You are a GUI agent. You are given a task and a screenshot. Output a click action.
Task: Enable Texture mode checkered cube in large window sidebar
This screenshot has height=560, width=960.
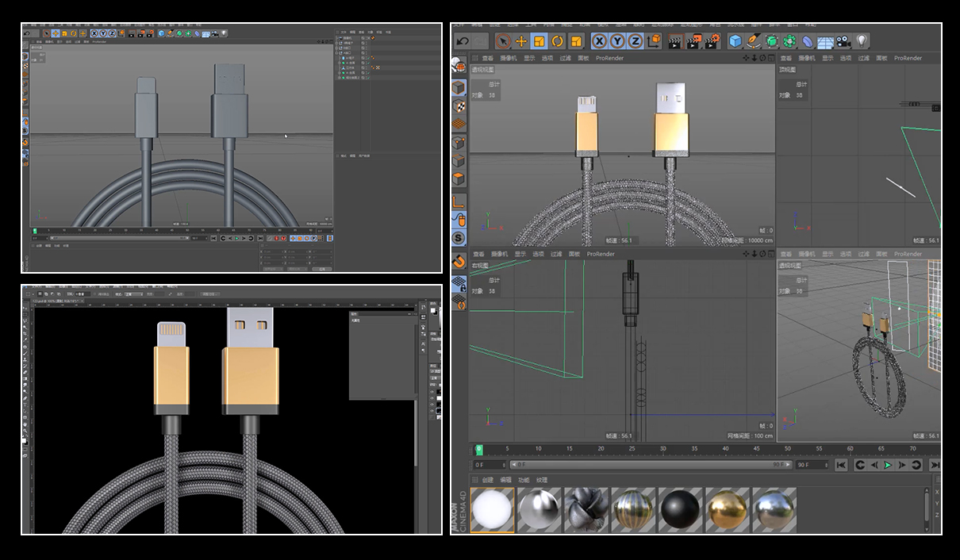[x=459, y=105]
